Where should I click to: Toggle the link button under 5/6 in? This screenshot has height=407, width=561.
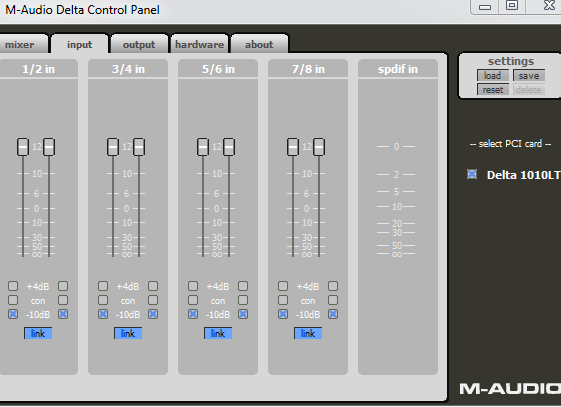click(x=218, y=333)
